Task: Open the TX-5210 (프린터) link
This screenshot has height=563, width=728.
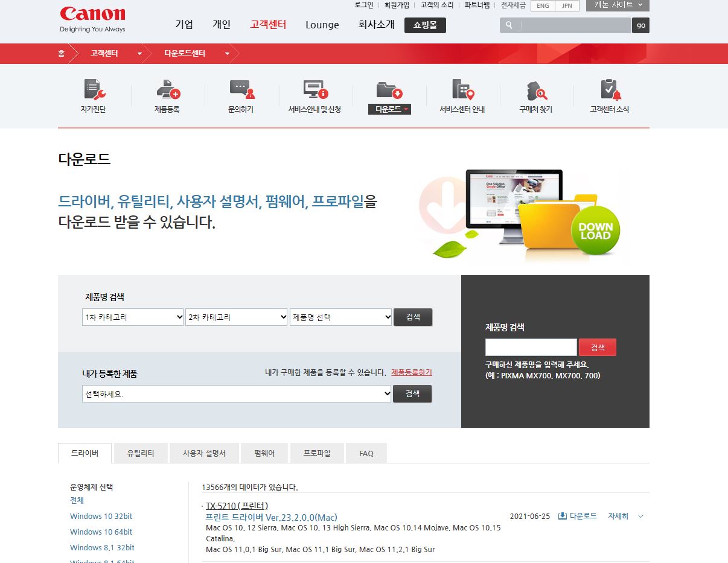Action: point(237,506)
